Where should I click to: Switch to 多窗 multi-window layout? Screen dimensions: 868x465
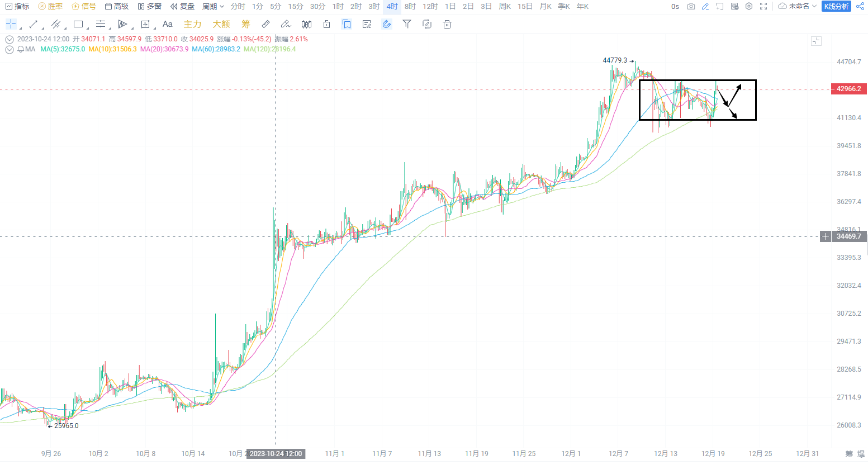pyautogui.click(x=150, y=6)
